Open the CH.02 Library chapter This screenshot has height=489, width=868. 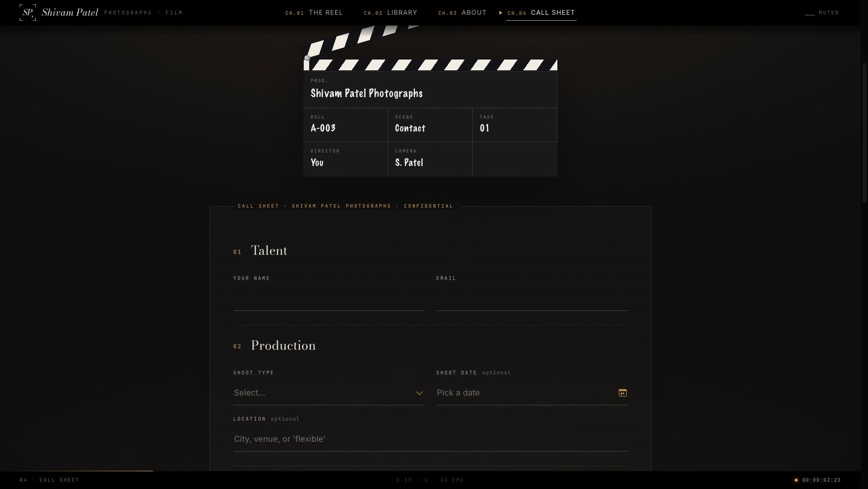click(390, 13)
